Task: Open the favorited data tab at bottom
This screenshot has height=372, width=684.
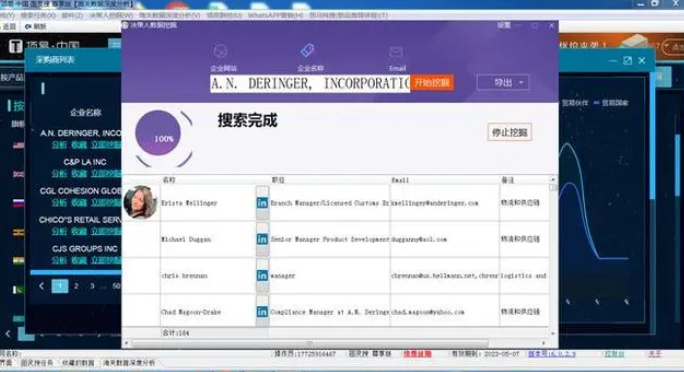Action: coord(78,363)
